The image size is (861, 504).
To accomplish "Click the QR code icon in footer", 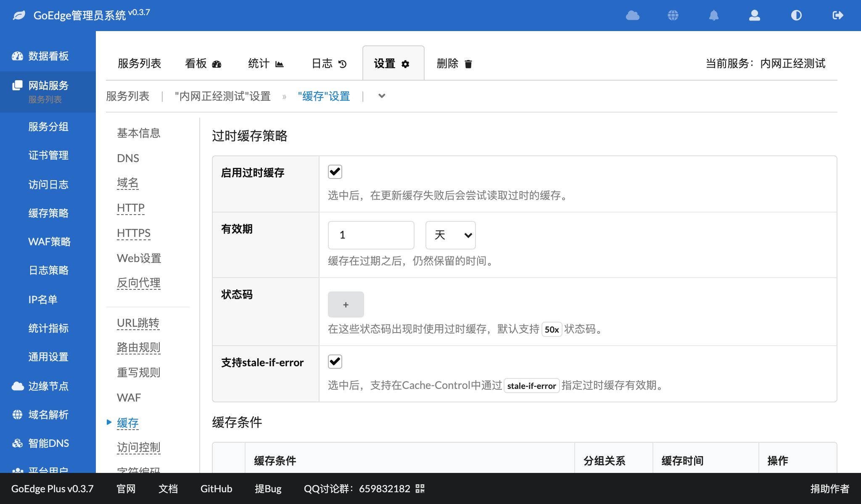I will pyautogui.click(x=420, y=488).
